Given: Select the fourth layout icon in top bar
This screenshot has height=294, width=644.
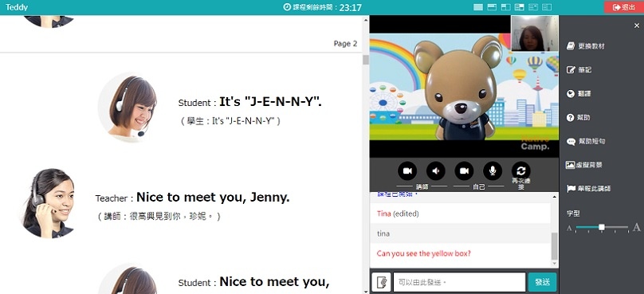Looking at the screenshot, I should point(520,7).
